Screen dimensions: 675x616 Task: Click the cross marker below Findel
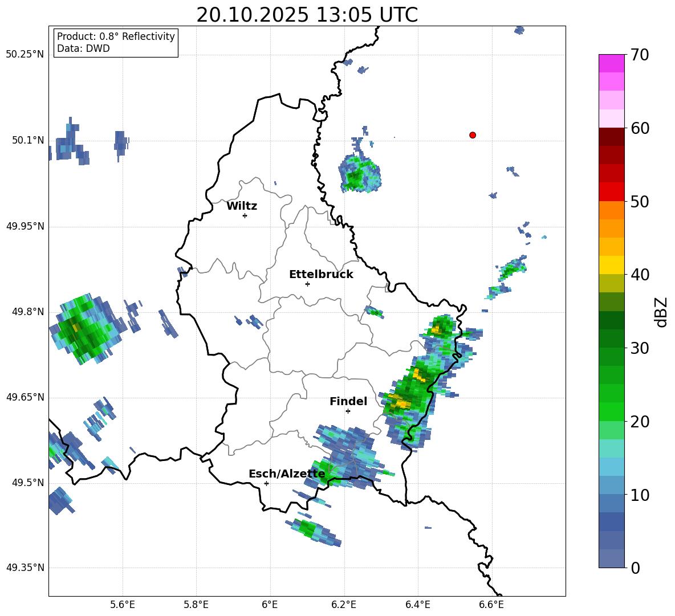coord(348,411)
